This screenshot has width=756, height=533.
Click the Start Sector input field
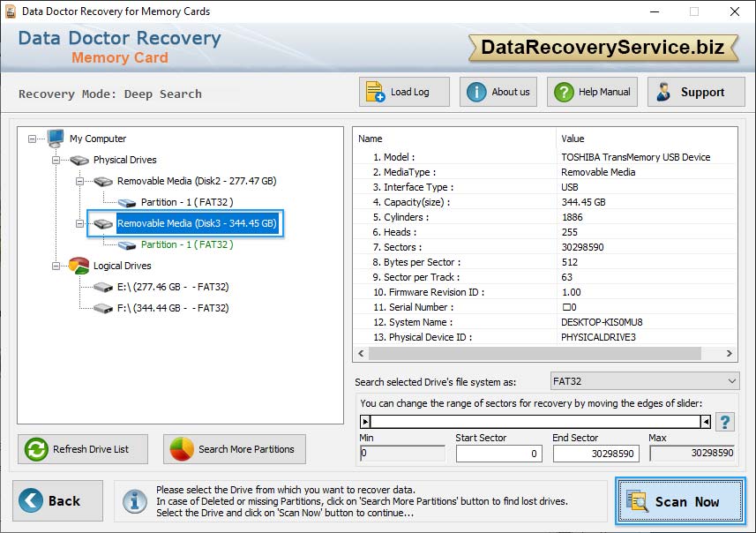499,454
